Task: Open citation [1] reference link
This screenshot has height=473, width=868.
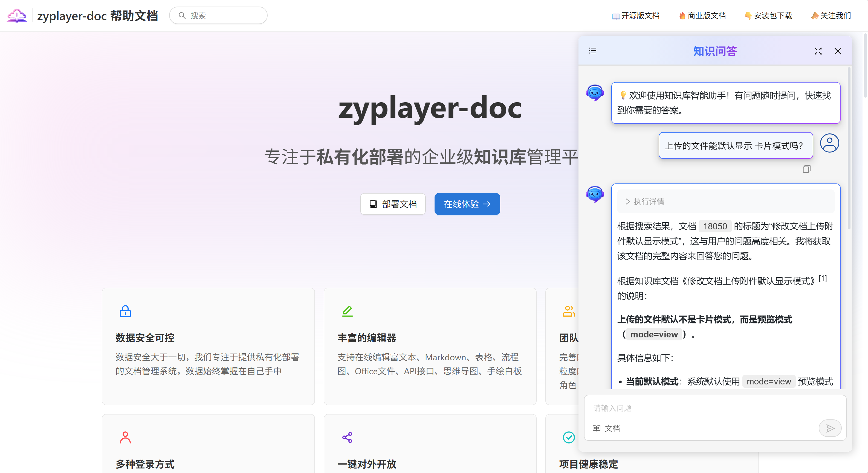Action: point(823,279)
